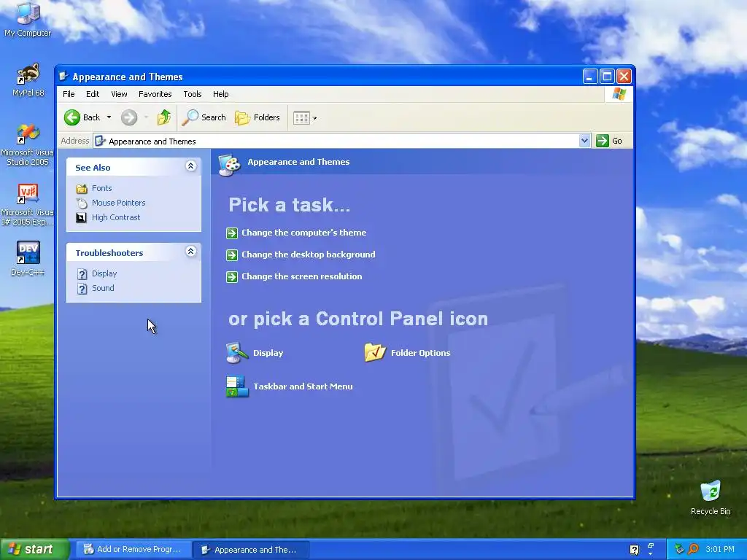
Task: Maximize the Appearance and Themes window
Action: point(607,76)
